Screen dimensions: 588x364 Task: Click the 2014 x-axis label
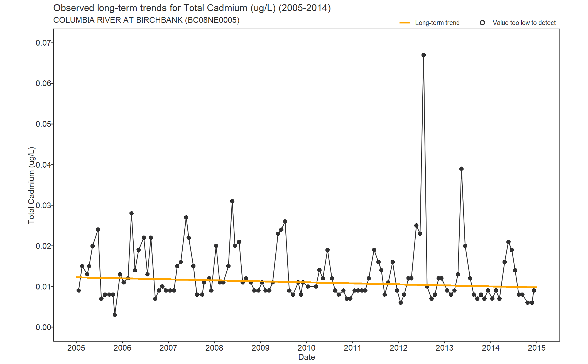coord(491,348)
